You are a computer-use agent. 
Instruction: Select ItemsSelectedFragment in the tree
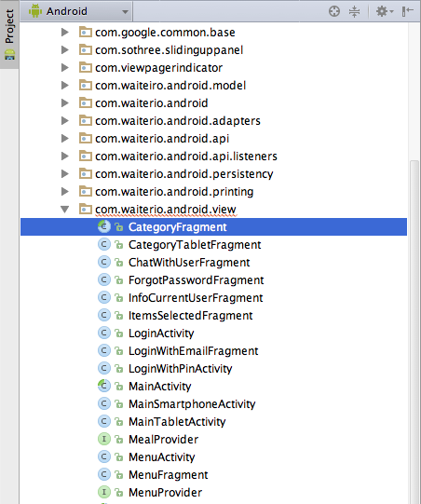(x=191, y=316)
